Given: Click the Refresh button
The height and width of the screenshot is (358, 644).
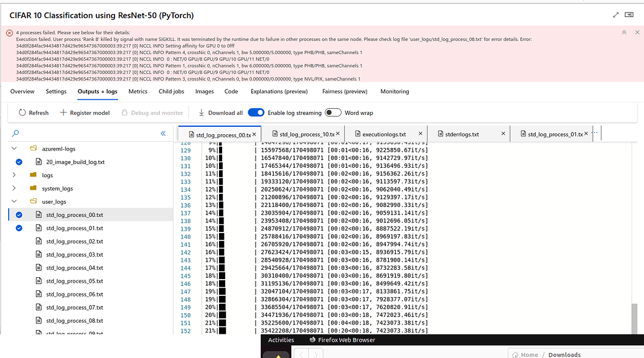Looking at the screenshot, I should (x=33, y=113).
